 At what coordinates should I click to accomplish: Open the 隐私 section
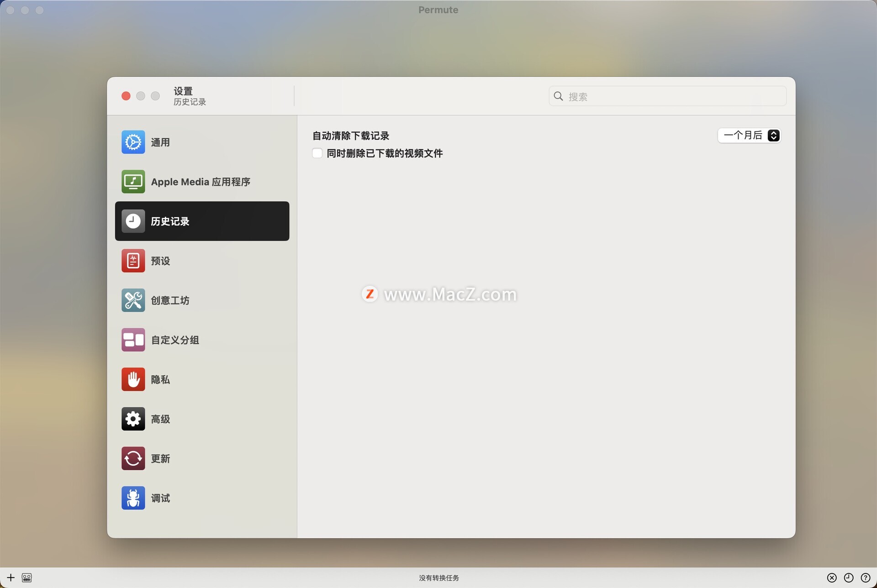[202, 379]
